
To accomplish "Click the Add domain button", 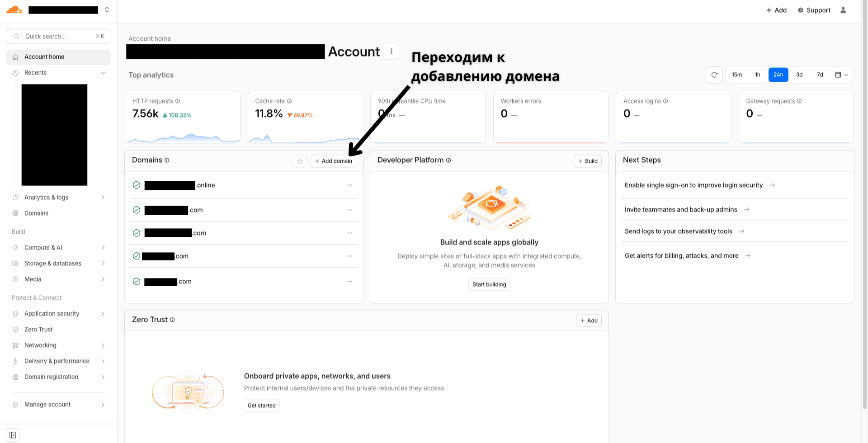I will [x=333, y=161].
